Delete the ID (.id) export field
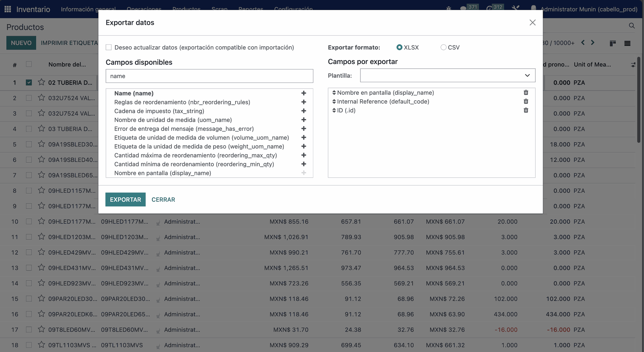Image resolution: width=644 pixels, height=352 pixels. coord(526,110)
